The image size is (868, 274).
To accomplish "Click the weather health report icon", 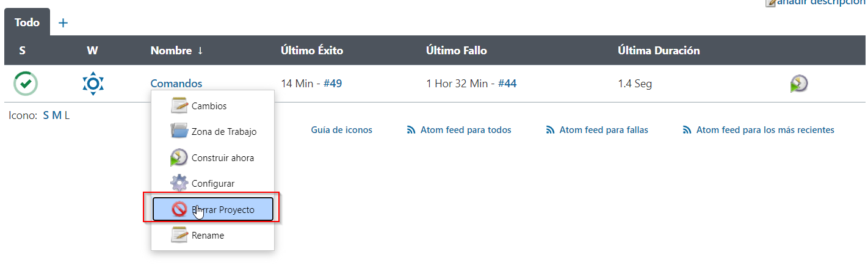I will 93,83.
